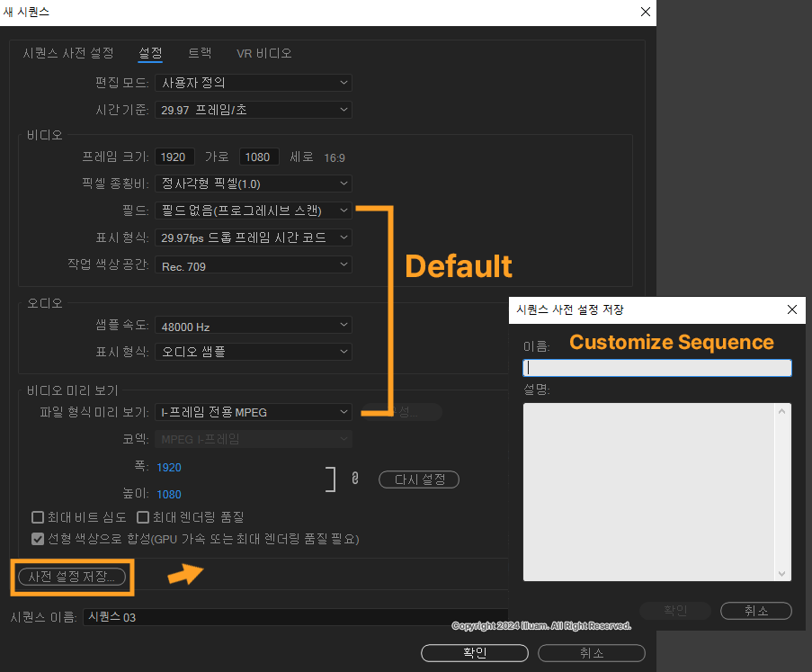Uncheck 선형 색상으로 합성 checkbox
The height and width of the screenshot is (672, 812).
(x=38, y=539)
